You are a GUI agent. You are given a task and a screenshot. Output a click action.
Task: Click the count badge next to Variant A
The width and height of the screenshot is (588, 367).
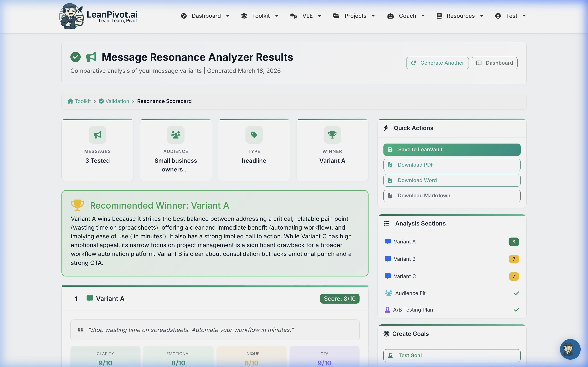514,242
